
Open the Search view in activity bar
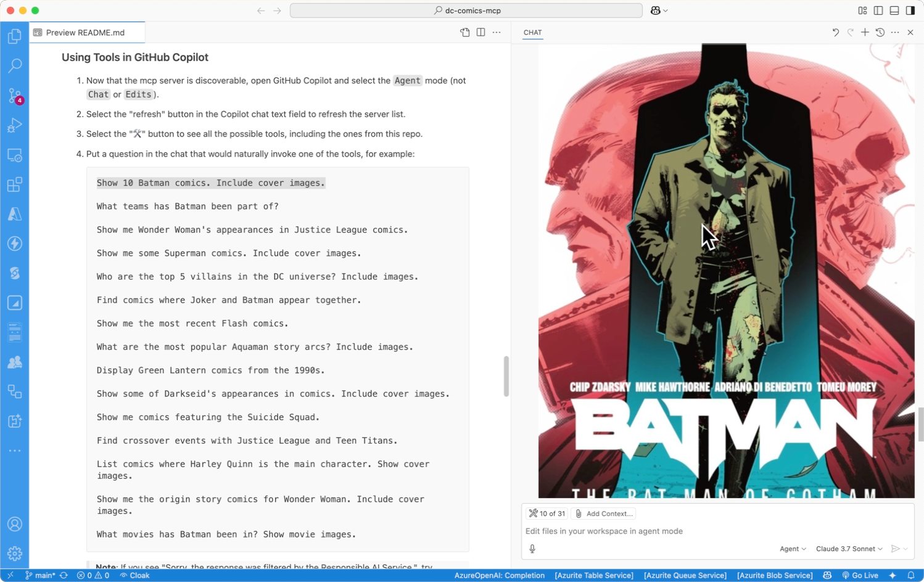click(x=15, y=65)
